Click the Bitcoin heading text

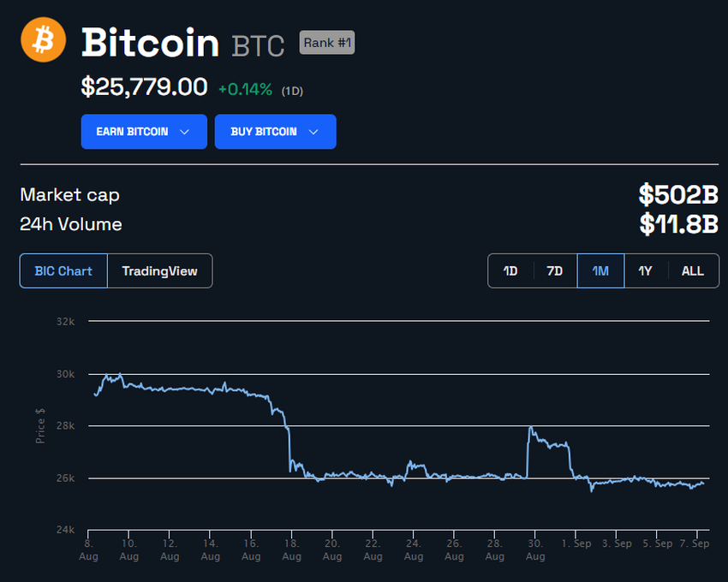pyautogui.click(x=150, y=43)
